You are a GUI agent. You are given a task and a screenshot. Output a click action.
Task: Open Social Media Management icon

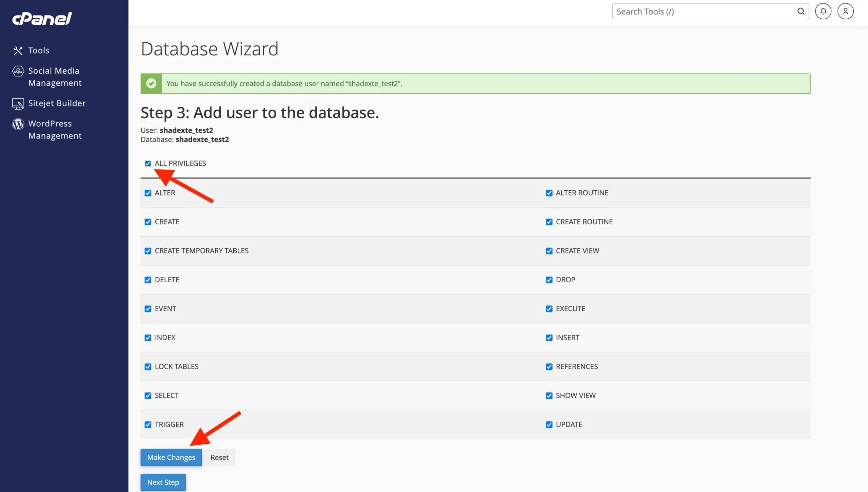tap(18, 71)
